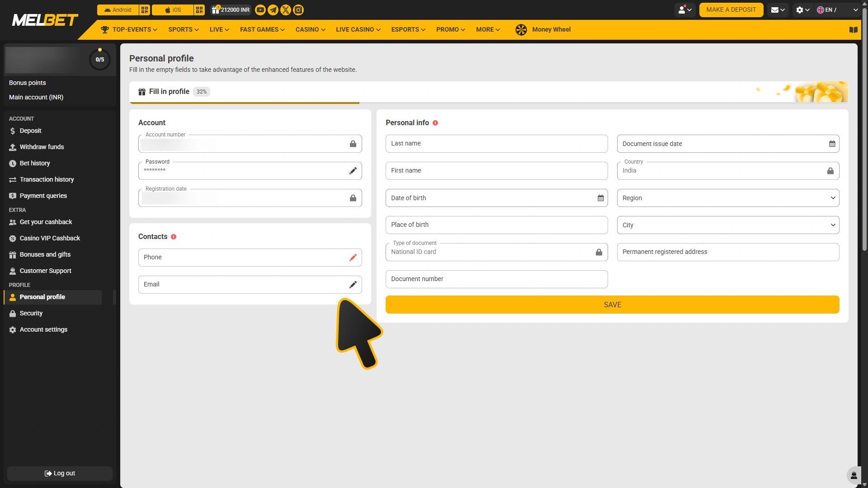868x488 pixels.
Task: Click the iOS app download button
Action: click(173, 10)
